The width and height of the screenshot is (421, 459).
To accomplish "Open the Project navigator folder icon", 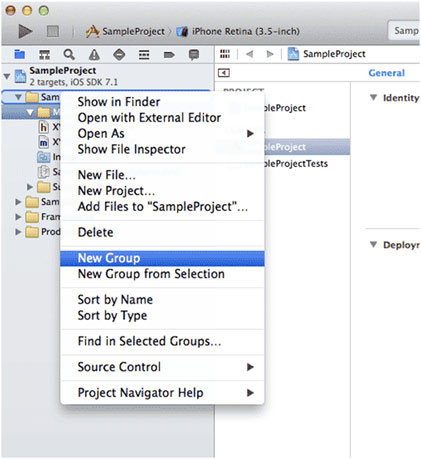I will click(20, 54).
